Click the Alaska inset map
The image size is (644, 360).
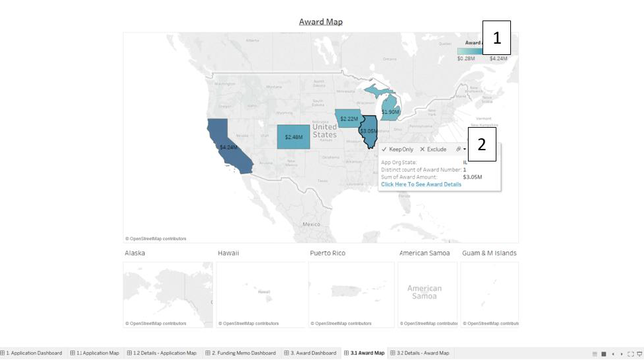pyautogui.click(x=167, y=294)
